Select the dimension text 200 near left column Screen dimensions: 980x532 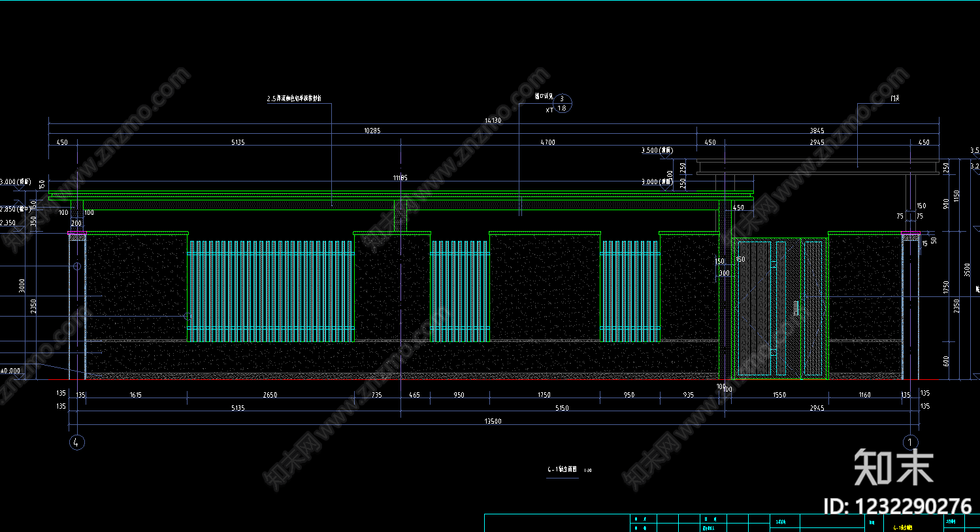pyautogui.click(x=76, y=224)
